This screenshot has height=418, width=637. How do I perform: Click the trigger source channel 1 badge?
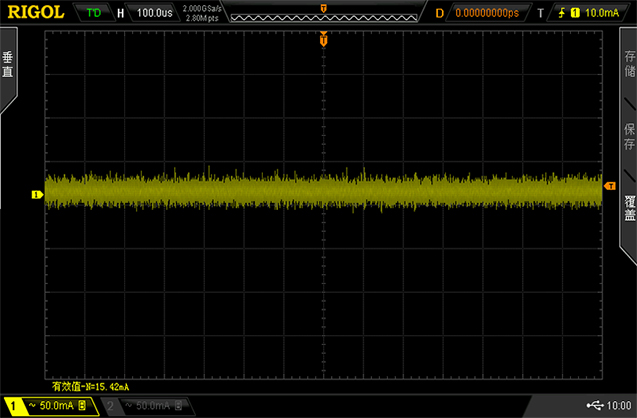pyautogui.click(x=575, y=13)
